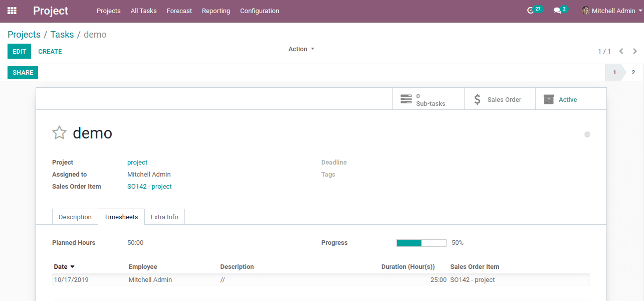Select stage 1 in status bar
The height and width of the screenshot is (301, 644).
tap(614, 72)
